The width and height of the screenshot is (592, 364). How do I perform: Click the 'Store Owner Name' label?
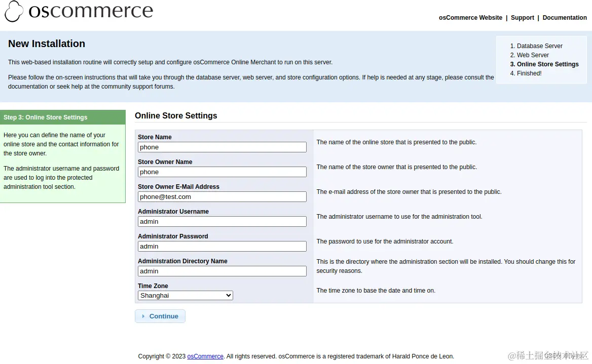165,162
